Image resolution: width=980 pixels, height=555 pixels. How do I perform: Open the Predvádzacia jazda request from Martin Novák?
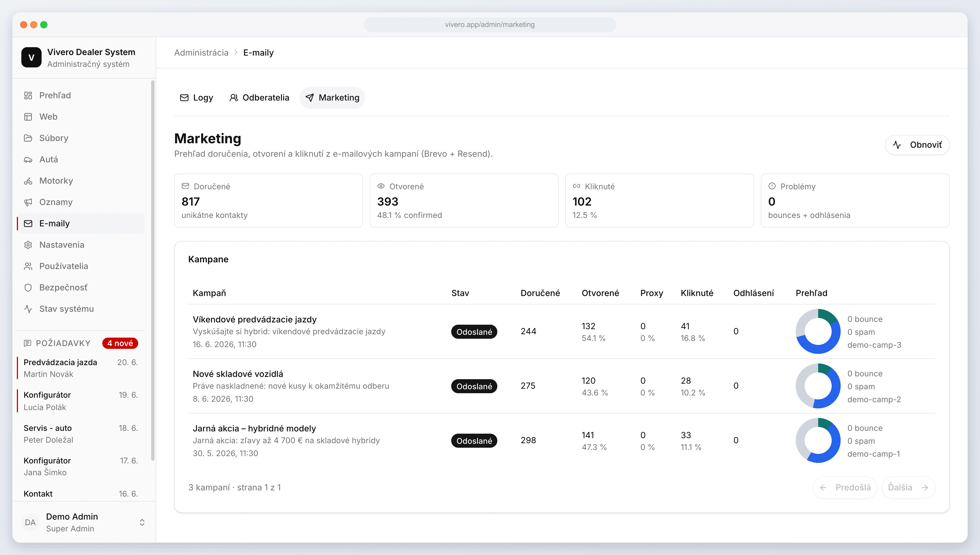click(81, 368)
